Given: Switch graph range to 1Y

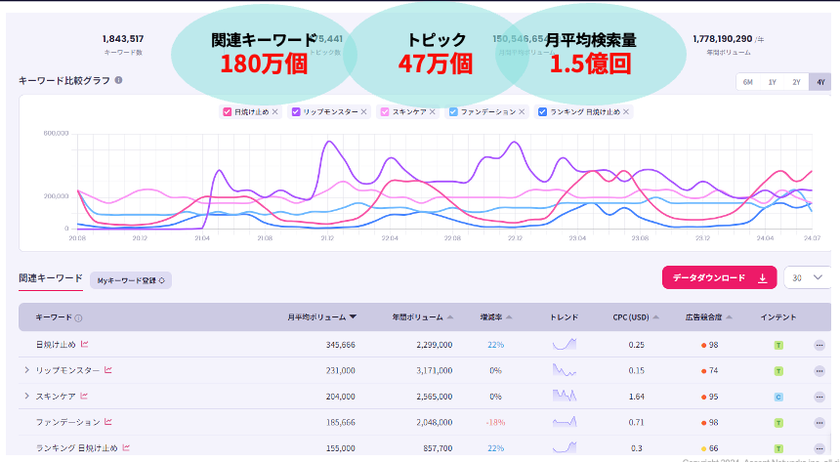Looking at the screenshot, I should coord(772,82).
